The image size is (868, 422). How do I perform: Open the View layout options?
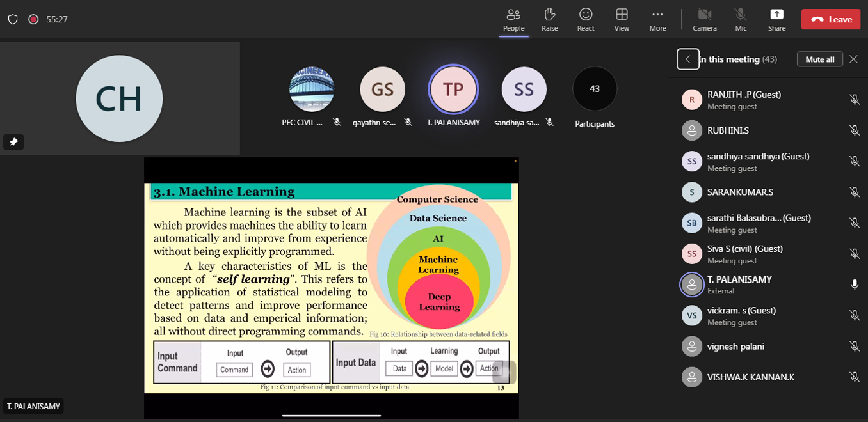pos(621,19)
